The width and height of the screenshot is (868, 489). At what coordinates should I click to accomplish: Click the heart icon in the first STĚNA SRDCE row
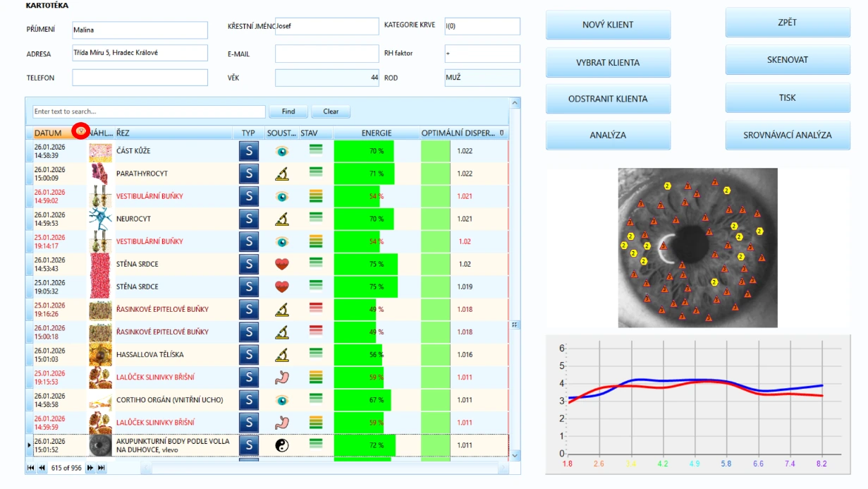coord(282,264)
